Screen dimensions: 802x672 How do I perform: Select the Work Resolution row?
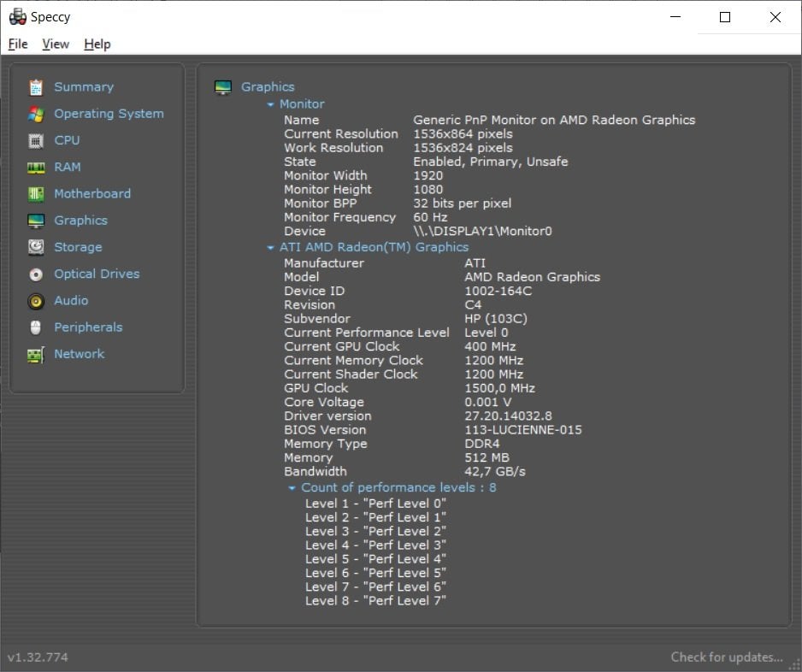click(x=398, y=148)
